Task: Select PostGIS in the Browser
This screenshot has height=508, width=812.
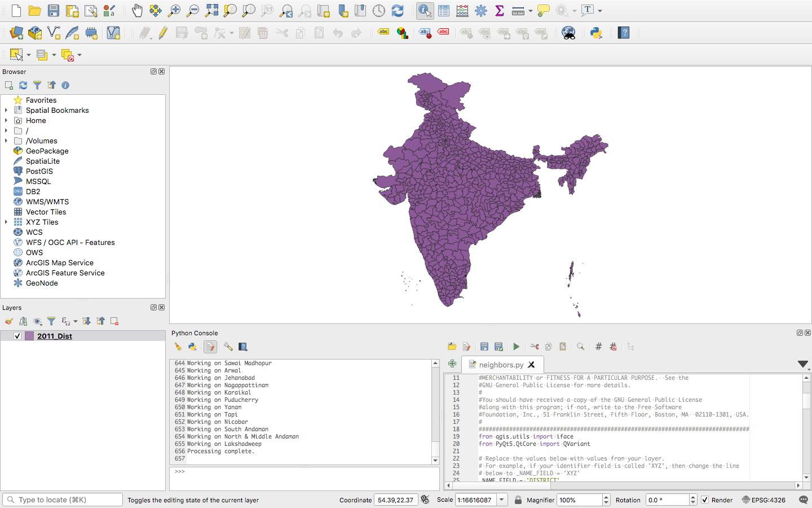Action: point(39,171)
